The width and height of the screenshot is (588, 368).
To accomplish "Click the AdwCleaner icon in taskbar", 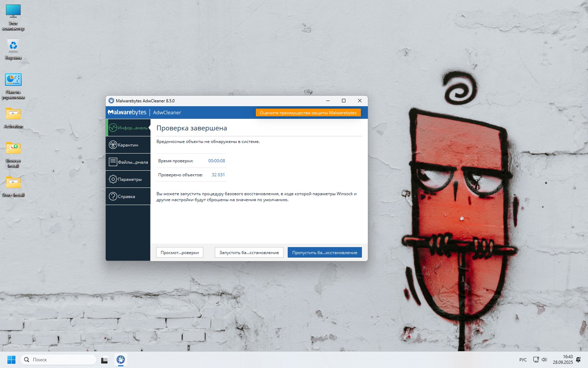I will [121, 360].
